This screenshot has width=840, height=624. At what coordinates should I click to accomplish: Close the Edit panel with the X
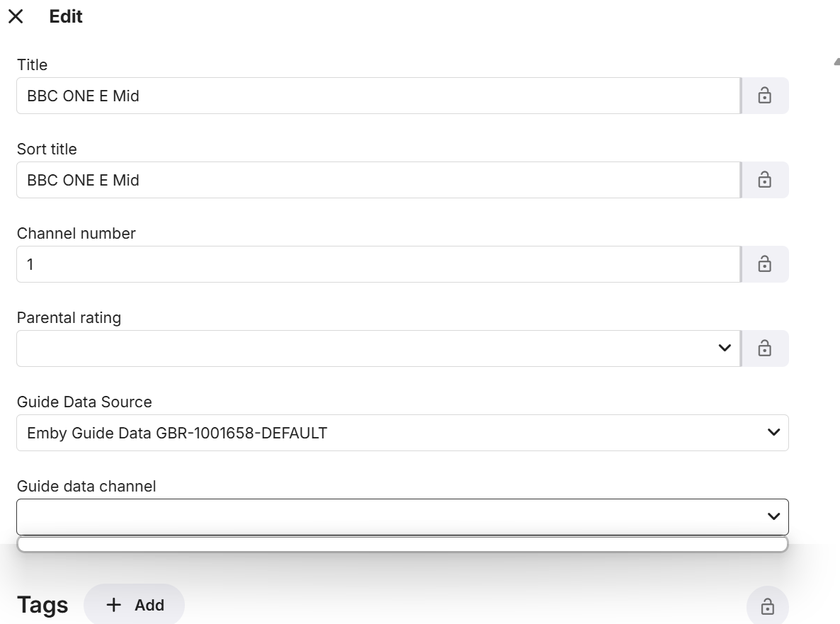tap(16, 16)
